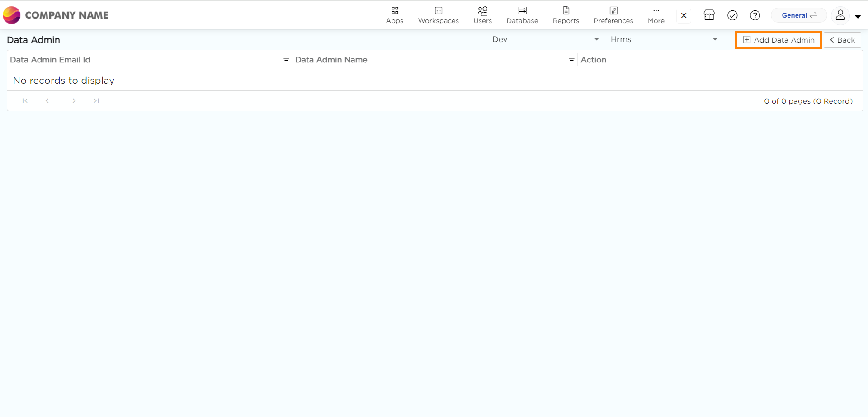This screenshot has height=417, width=868.
Task: Open Preferences from the top bar
Action: point(613,15)
